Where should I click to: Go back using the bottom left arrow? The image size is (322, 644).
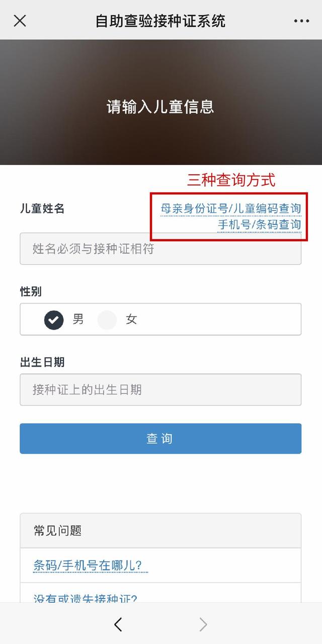[x=118, y=624]
